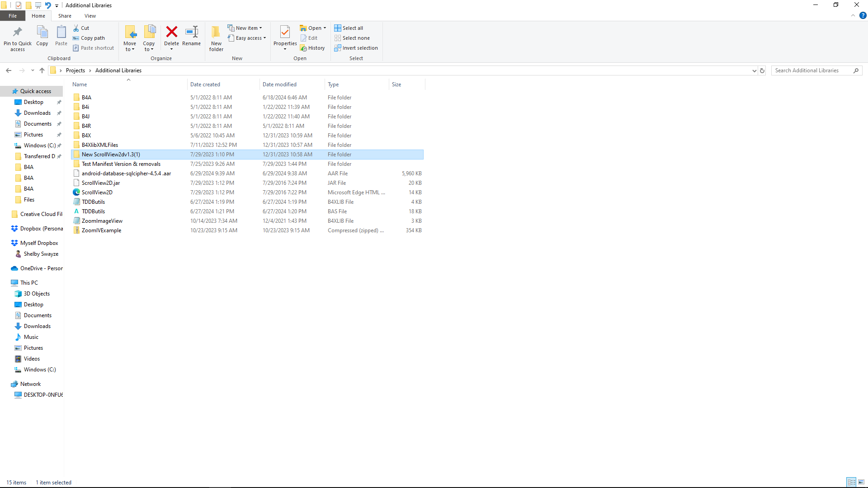Screen dimensions: 868x488
Task: Click the Help question mark icon
Action: coord(863,15)
